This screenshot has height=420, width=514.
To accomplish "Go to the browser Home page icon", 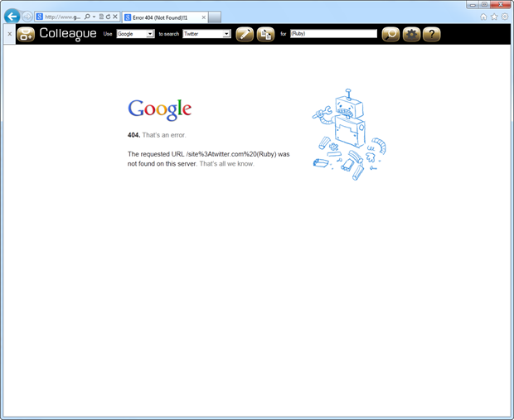I will pos(483,17).
